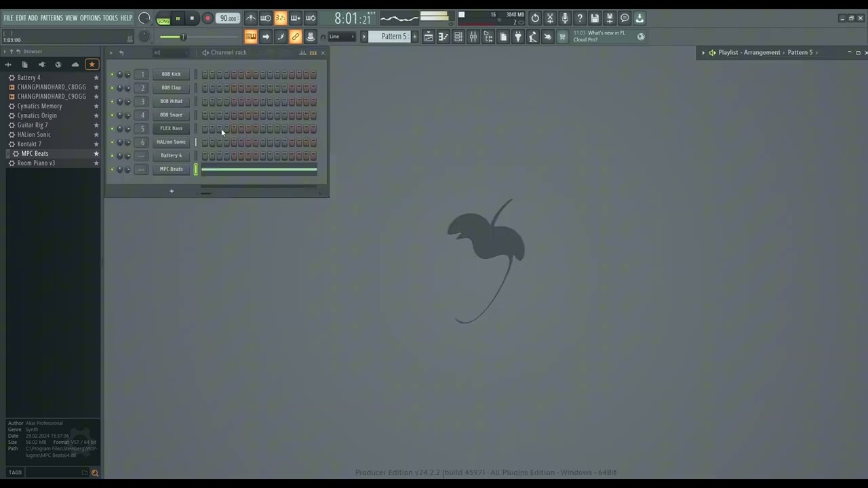Open the Piano roll view icon

pos(443,37)
